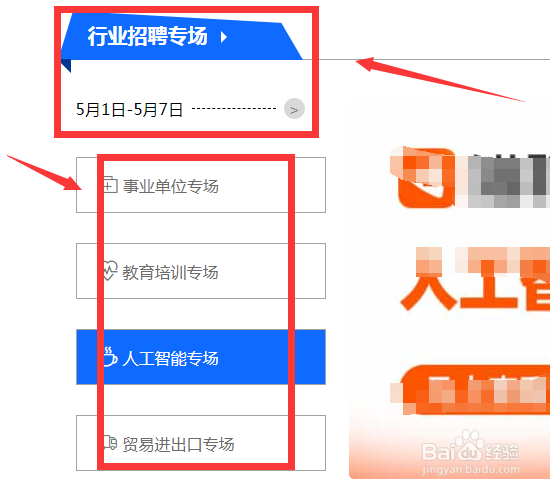Click the blurred gray text beside logo

pyautogui.click(x=509, y=180)
